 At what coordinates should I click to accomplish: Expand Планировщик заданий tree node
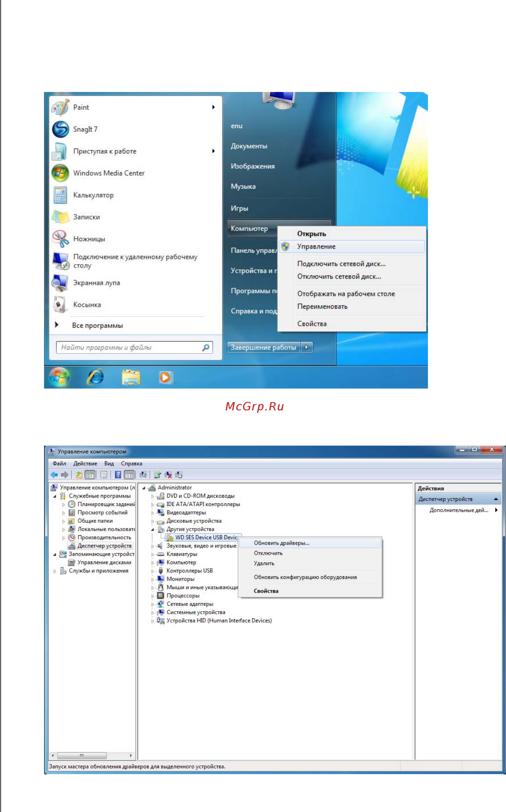click(x=64, y=504)
